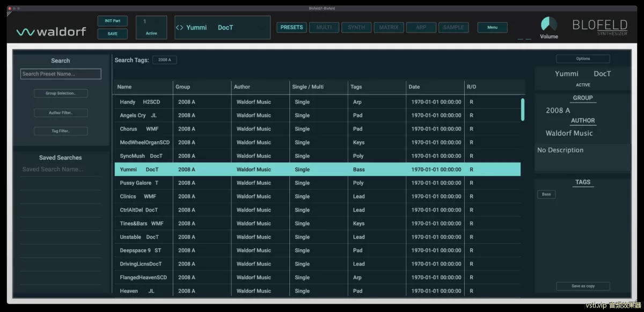Sort by the Group column header

point(202,87)
